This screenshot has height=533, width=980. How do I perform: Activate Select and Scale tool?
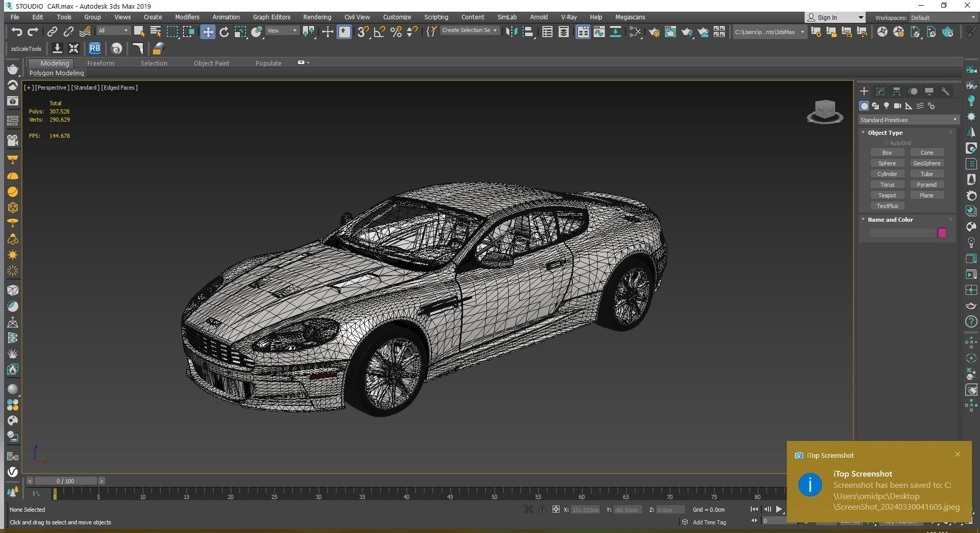[x=240, y=32]
